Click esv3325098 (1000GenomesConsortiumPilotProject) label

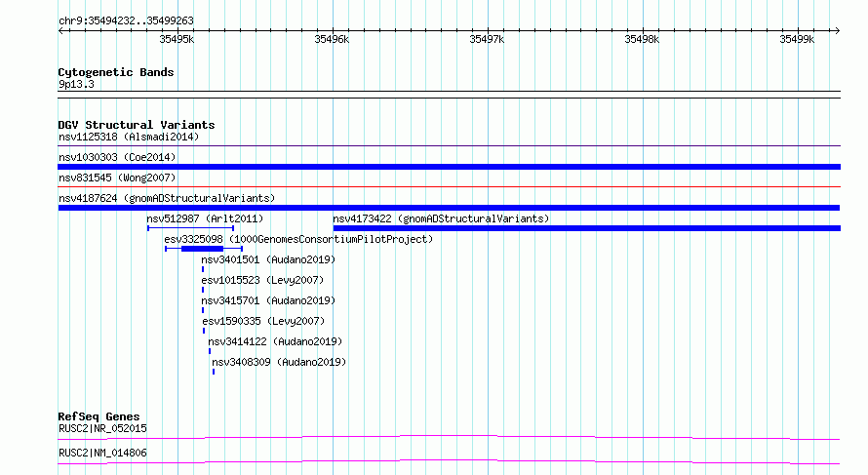coord(298,239)
